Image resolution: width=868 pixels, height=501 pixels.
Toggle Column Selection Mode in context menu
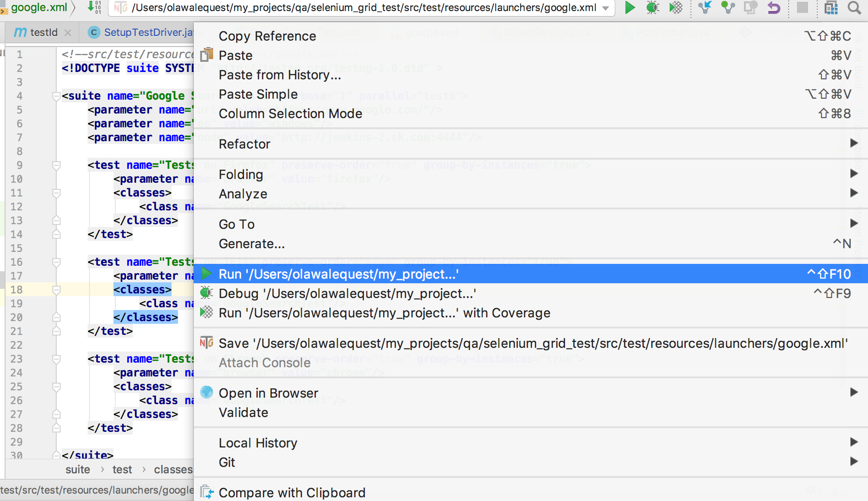[291, 113]
